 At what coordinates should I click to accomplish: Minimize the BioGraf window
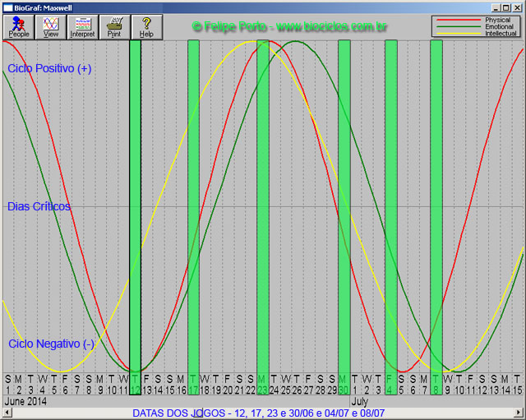click(496, 7)
